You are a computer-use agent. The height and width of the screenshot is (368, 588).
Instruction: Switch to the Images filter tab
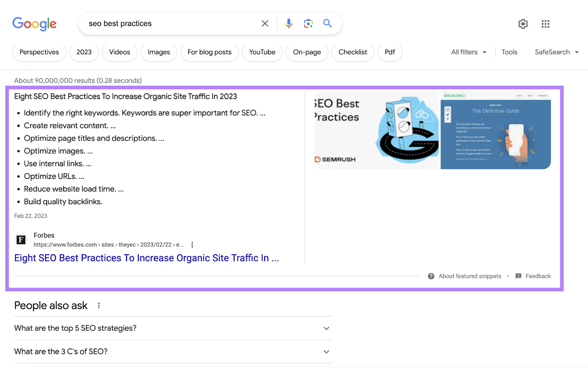click(158, 52)
